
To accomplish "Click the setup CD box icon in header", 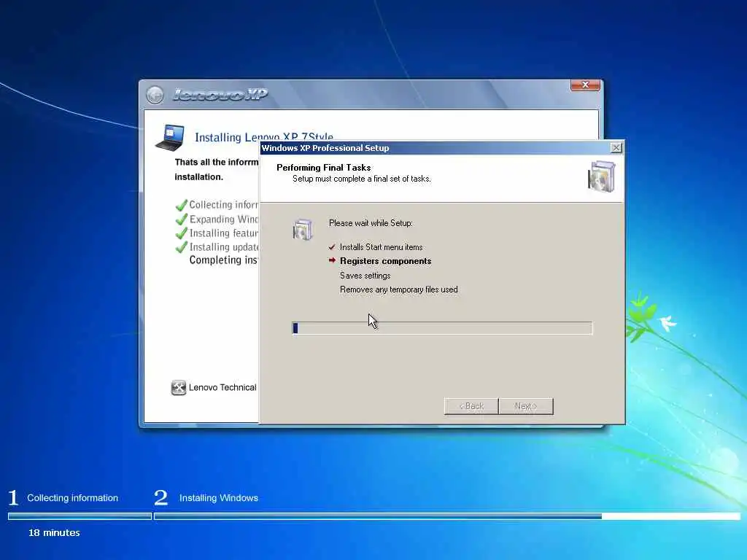I will (x=601, y=176).
